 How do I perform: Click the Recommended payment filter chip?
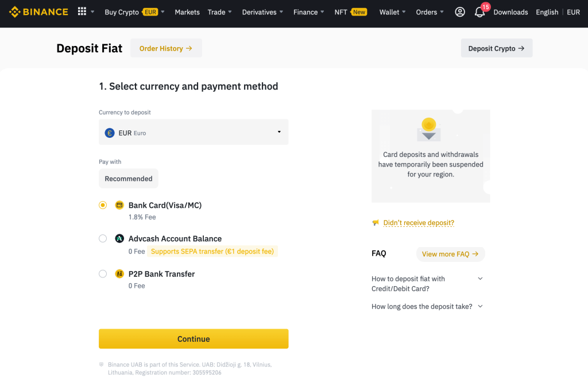pyautogui.click(x=129, y=179)
